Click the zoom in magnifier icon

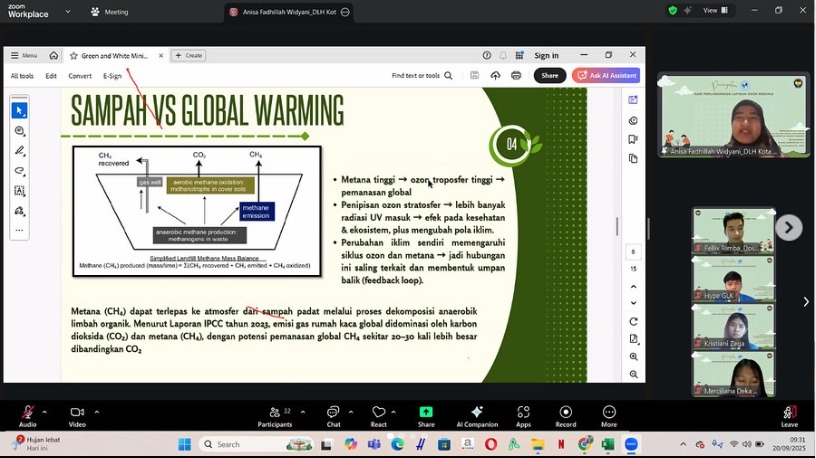click(x=633, y=357)
